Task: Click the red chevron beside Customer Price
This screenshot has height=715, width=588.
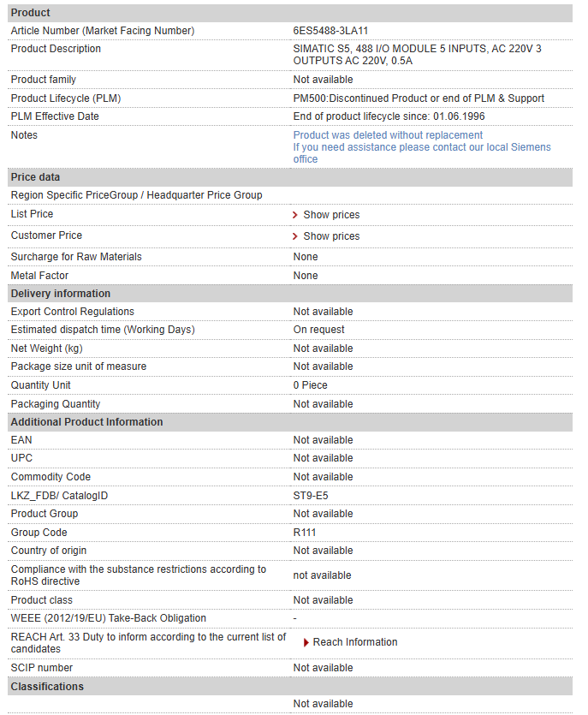Action: (295, 236)
